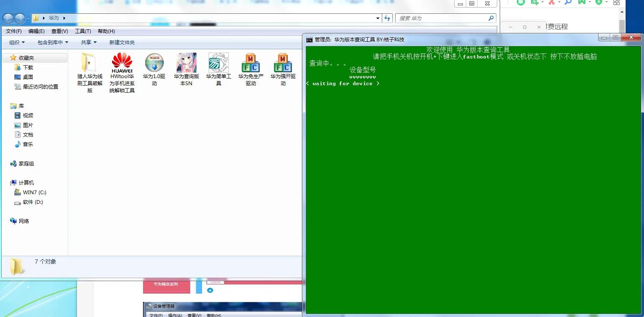This screenshot has height=317, width=644.
Task: Open the 编辑(E) menu in Explorer
Action: point(36,31)
